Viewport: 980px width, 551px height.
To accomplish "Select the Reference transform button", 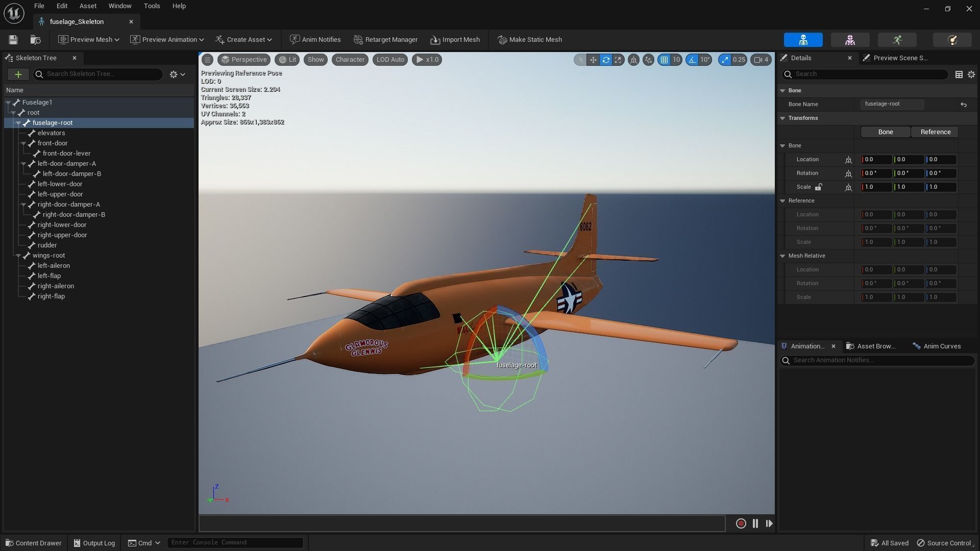I will click(935, 132).
